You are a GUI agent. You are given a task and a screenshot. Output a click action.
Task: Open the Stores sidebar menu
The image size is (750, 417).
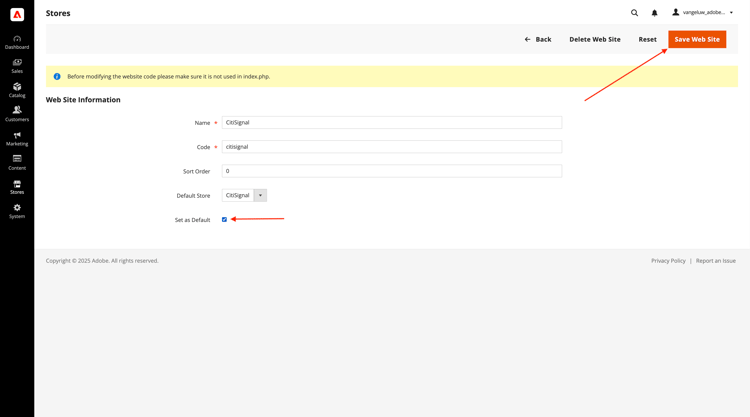pyautogui.click(x=17, y=187)
